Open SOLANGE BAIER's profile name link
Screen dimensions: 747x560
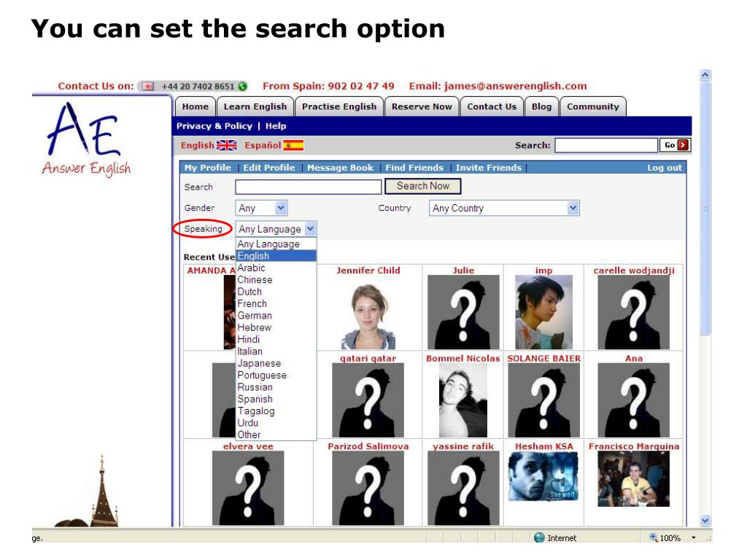pyautogui.click(x=543, y=359)
